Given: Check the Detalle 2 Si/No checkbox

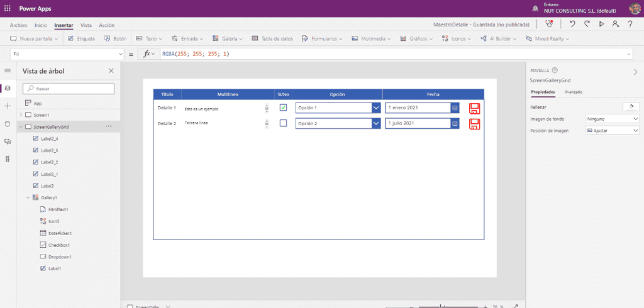Looking at the screenshot, I should point(283,123).
